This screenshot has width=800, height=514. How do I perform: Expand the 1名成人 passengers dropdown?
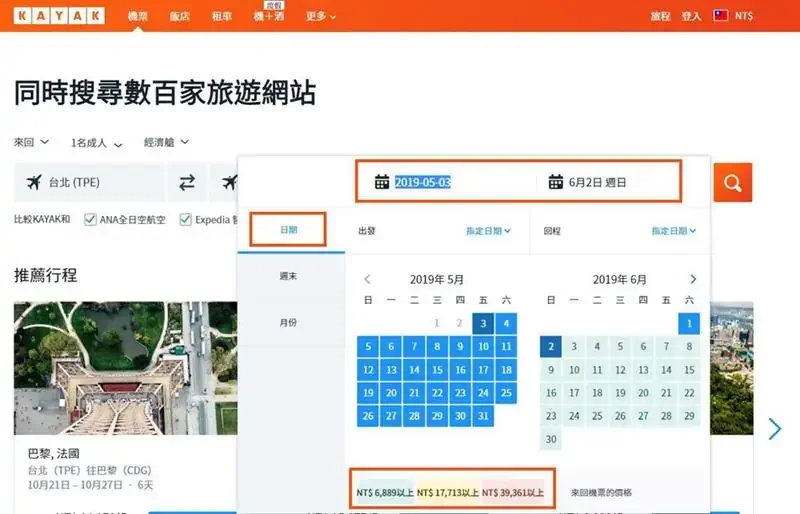[96, 143]
